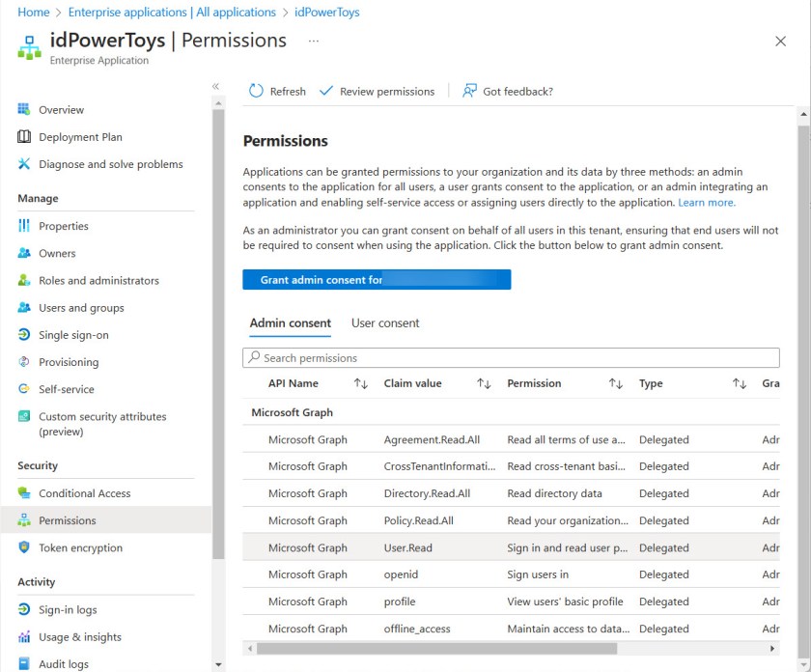Click the Gra column header
Image resolution: width=811 pixels, height=672 pixels.
[x=770, y=383]
